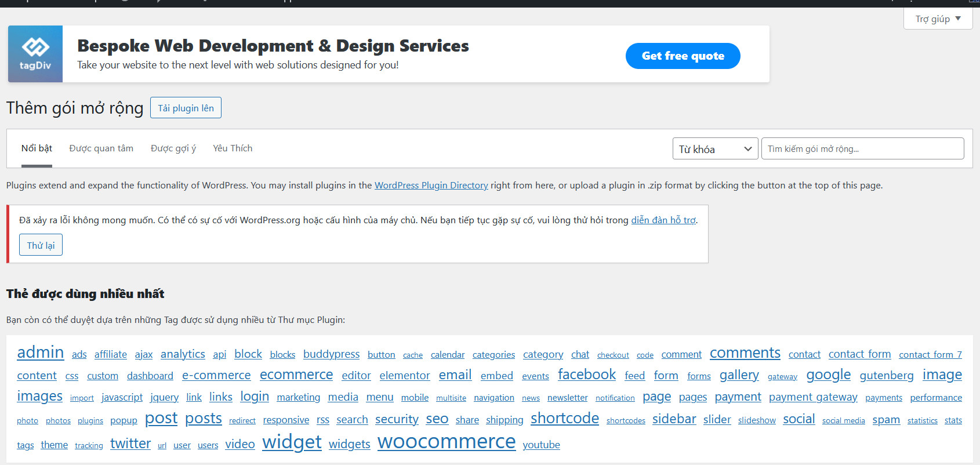Screen dimensions: 980x465
Task: Browse the google tag
Action: coord(829,375)
